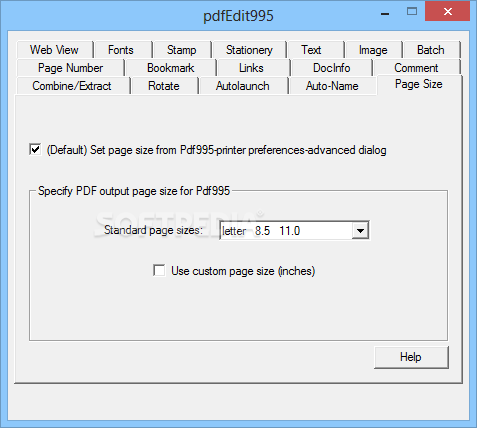Close the pdfEdit995 window
477x428 pixels.
point(448,11)
